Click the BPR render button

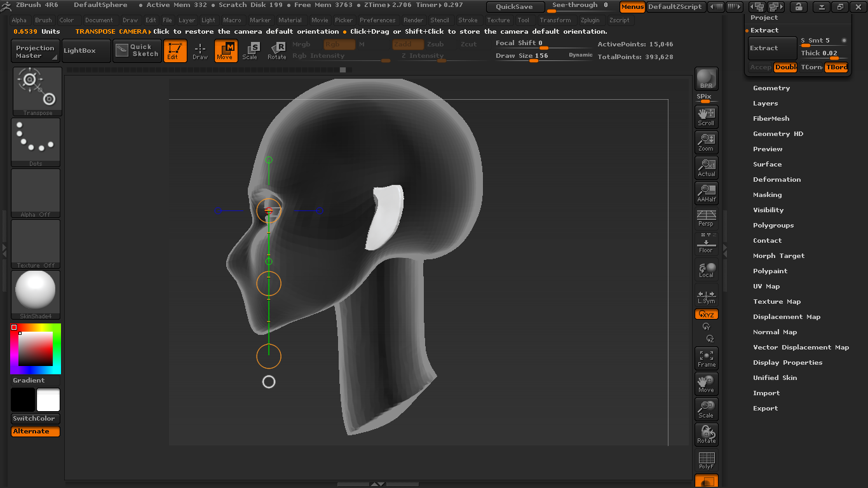(x=706, y=79)
